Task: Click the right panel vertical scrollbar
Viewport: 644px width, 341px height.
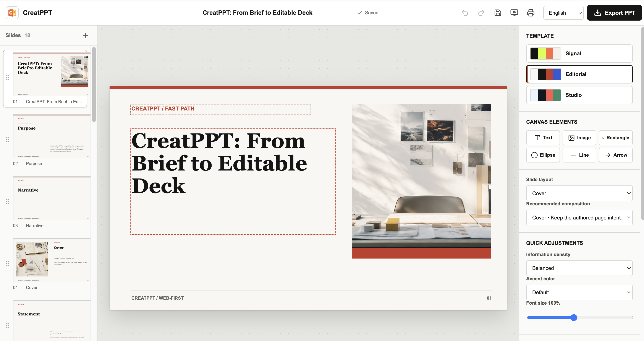Action: tap(642, 123)
